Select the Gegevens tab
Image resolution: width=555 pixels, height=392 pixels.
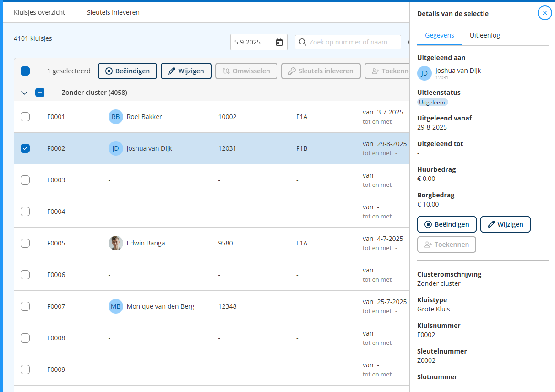[x=440, y=35]
